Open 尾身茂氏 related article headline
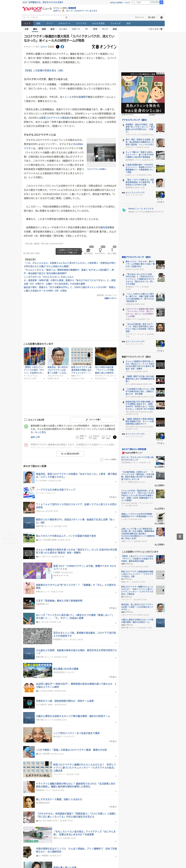 76,475
